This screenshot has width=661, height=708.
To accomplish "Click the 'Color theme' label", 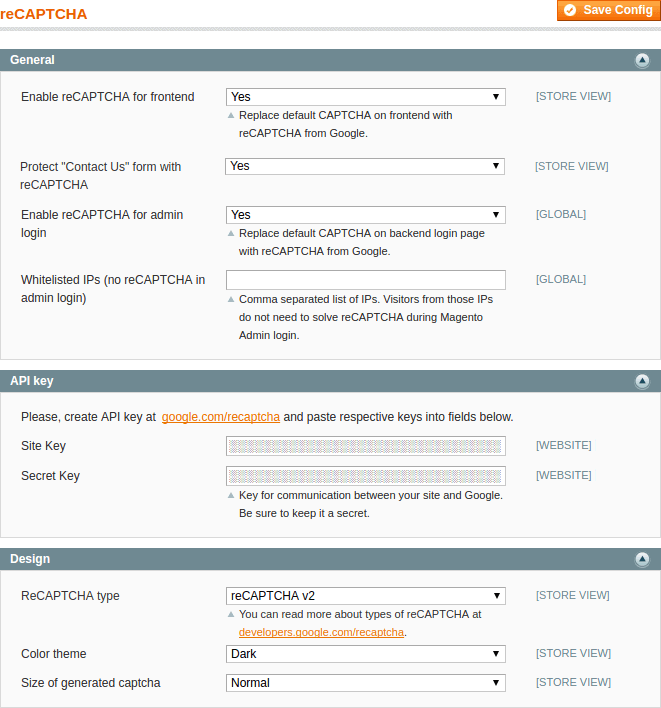I will [x=53, y=654].
